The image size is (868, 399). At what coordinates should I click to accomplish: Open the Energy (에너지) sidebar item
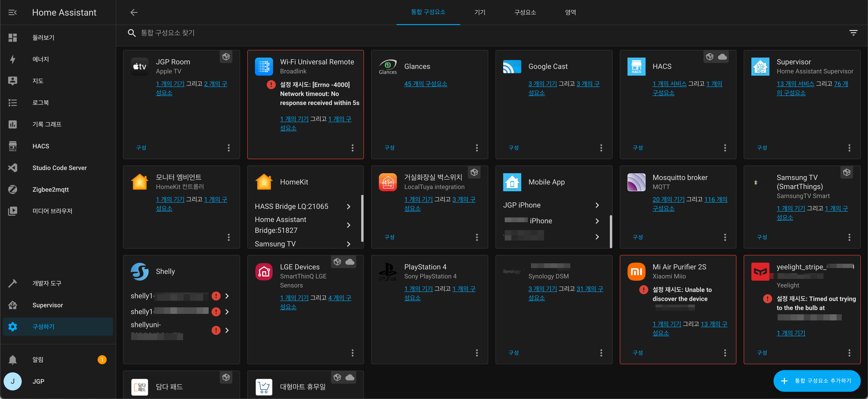(x=40, y=59)
